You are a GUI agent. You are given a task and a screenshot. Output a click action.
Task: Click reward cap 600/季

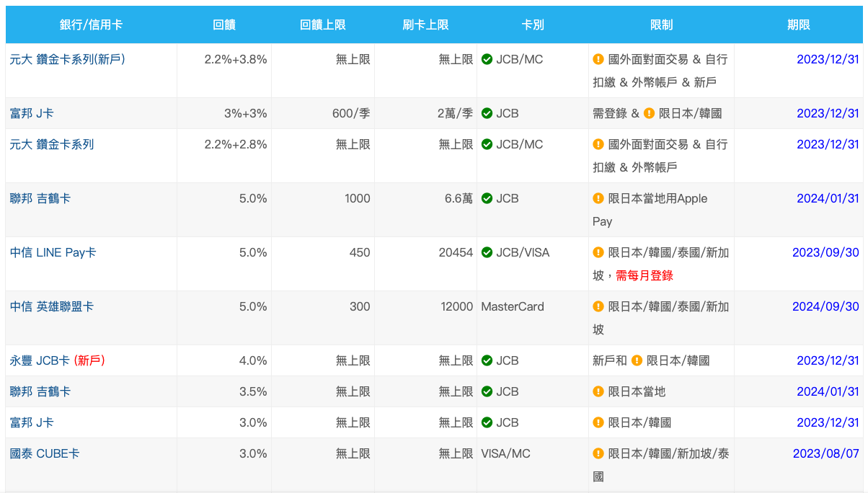click(x=351, y=113)
